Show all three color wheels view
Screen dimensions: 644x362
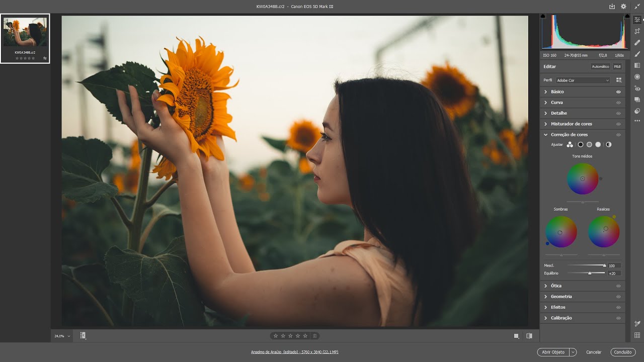[x=570, y=145]
